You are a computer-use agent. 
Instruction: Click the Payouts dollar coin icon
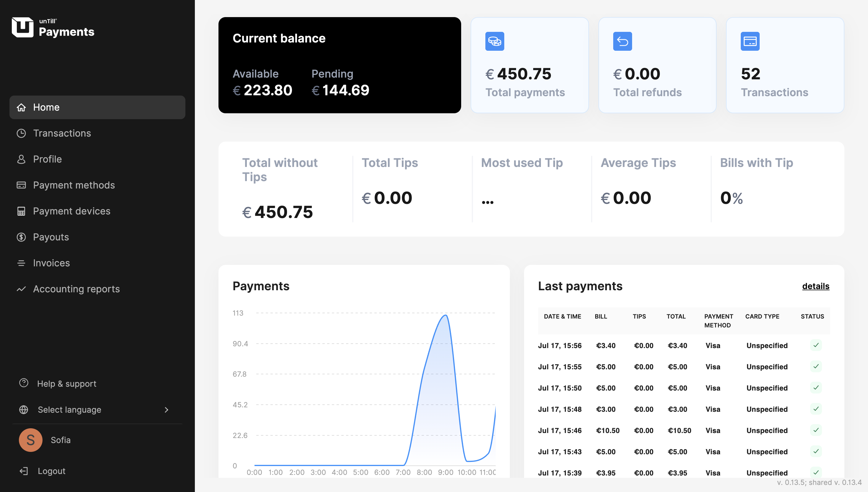tap(21, 237)
